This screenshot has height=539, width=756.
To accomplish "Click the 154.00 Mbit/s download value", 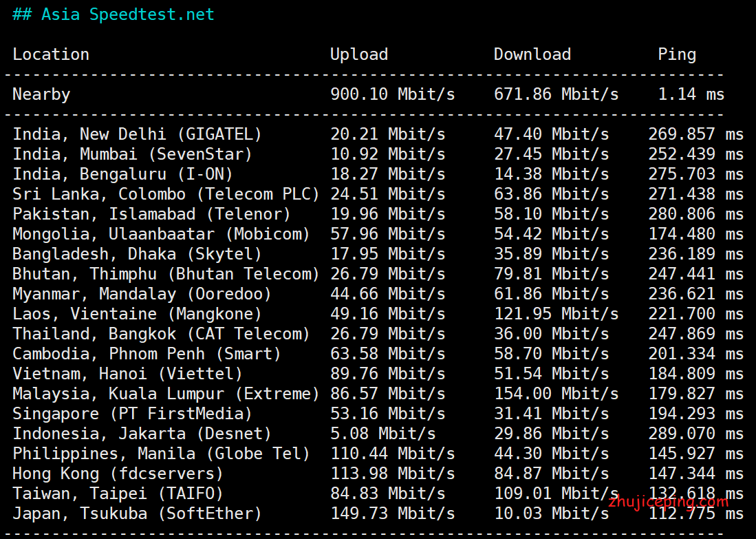I will [557, 394].
